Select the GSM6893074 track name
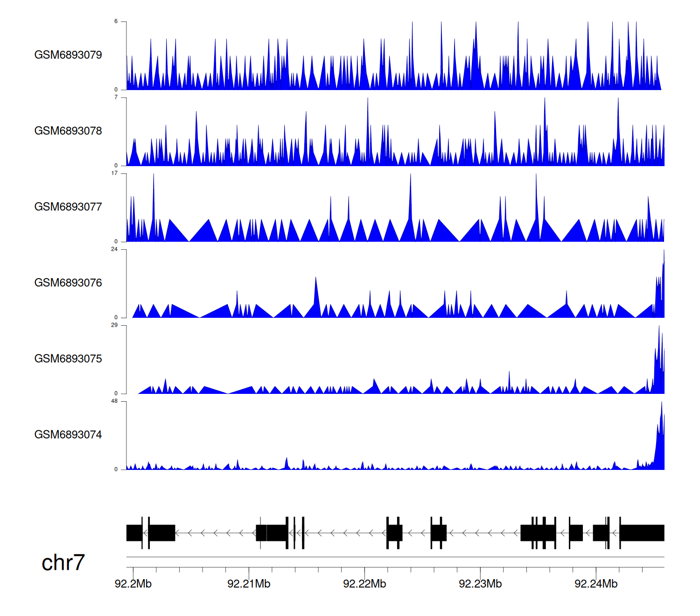700x616 pixels. coord(68,435)
